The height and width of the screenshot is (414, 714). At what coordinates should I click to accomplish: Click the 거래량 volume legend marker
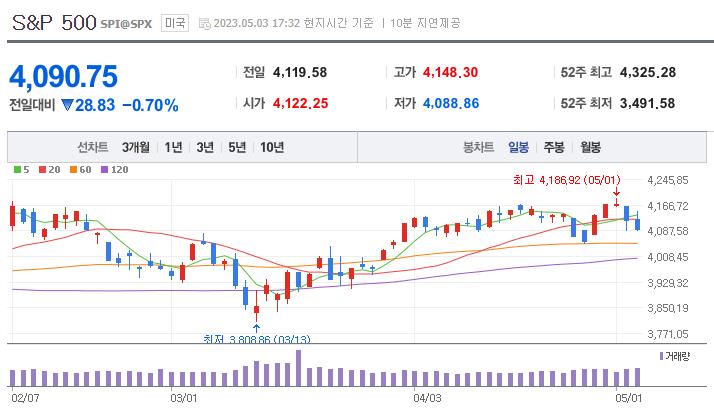tap(661, 356)
